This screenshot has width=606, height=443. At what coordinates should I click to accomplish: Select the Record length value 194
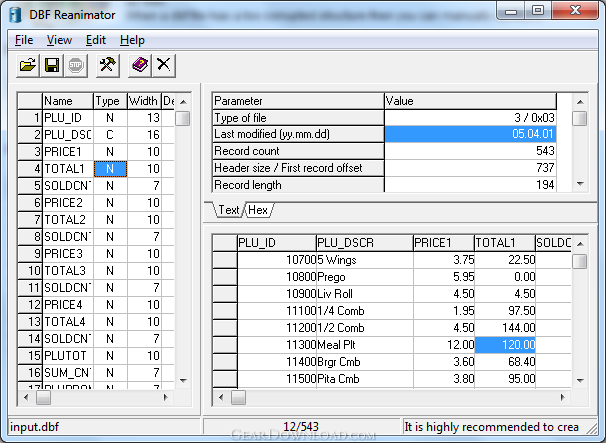click(470, 185)
